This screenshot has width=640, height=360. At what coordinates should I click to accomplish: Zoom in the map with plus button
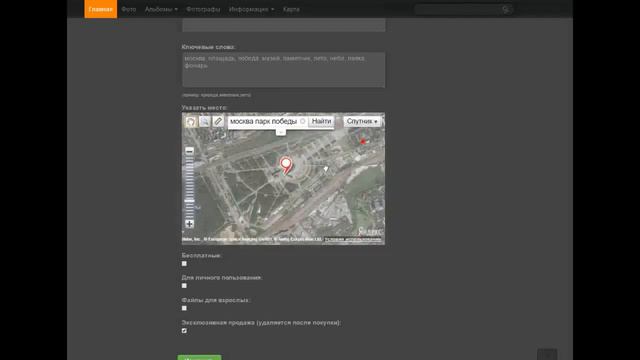pos(189,224)
